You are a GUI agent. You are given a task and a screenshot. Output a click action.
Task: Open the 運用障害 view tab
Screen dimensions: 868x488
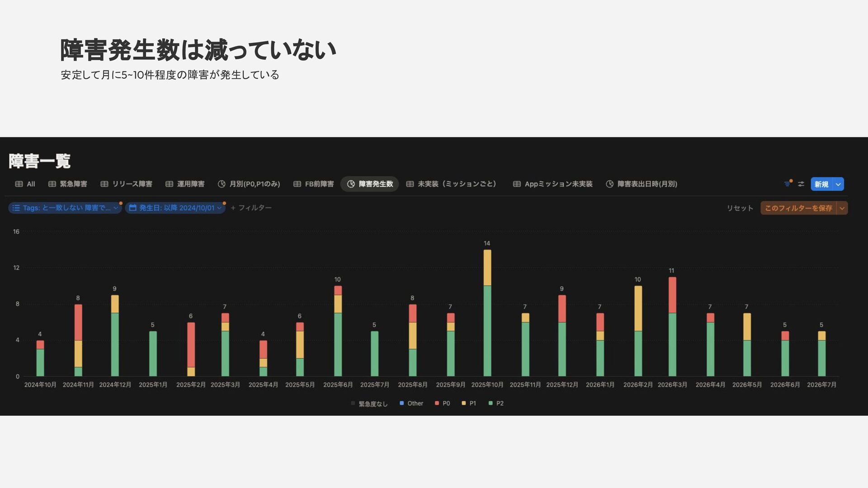click(184, 184)
